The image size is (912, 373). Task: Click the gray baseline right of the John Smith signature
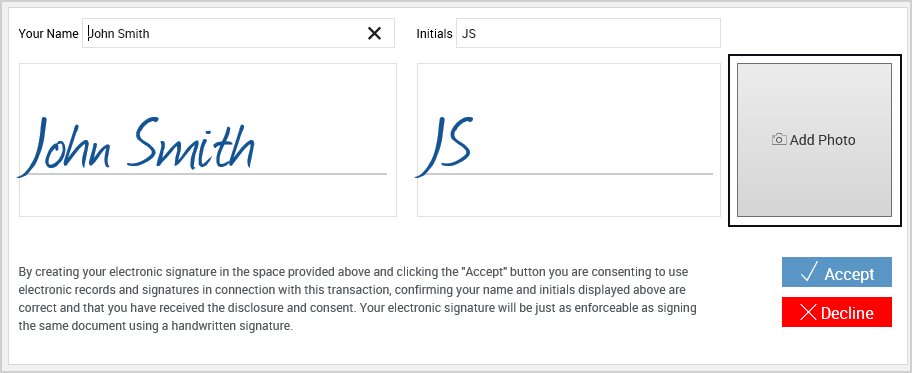coord(321,173)
